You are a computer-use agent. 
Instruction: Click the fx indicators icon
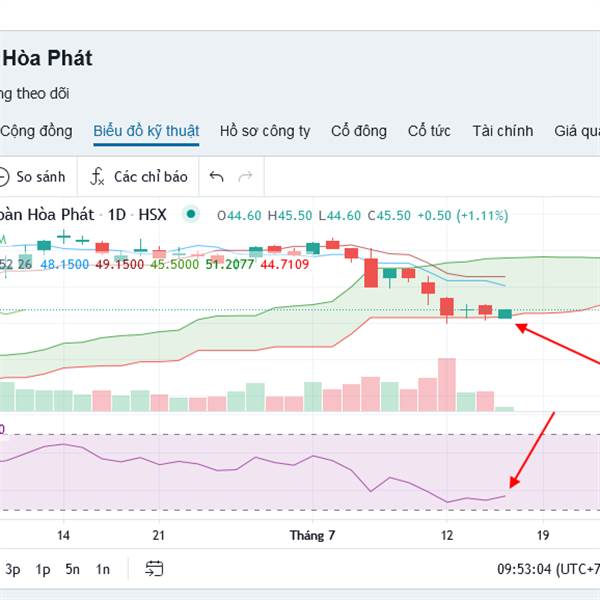(x=97, y=177)
